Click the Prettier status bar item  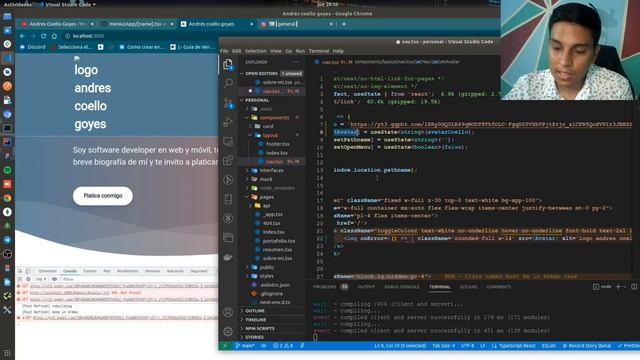point(628,346)
